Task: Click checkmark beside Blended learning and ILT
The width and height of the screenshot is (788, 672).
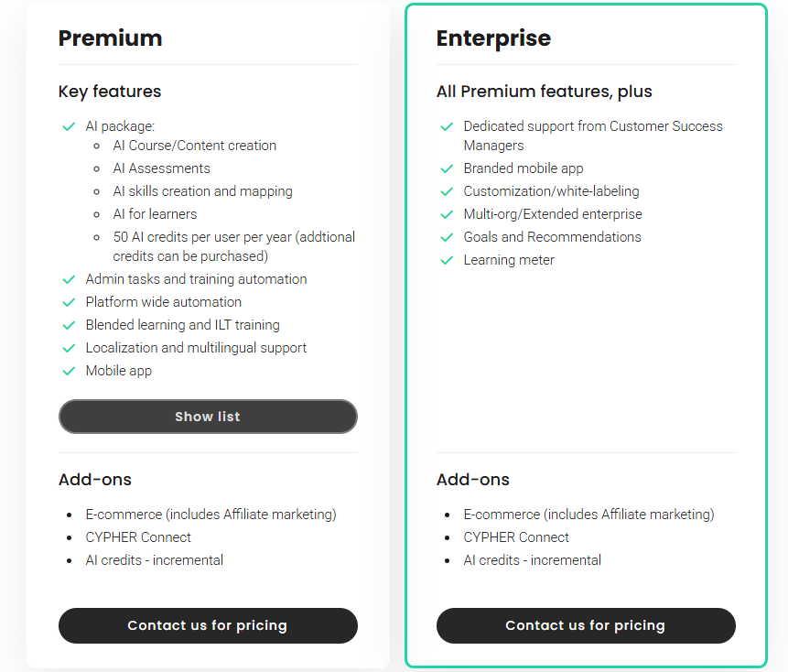Action: coord(69,325)
